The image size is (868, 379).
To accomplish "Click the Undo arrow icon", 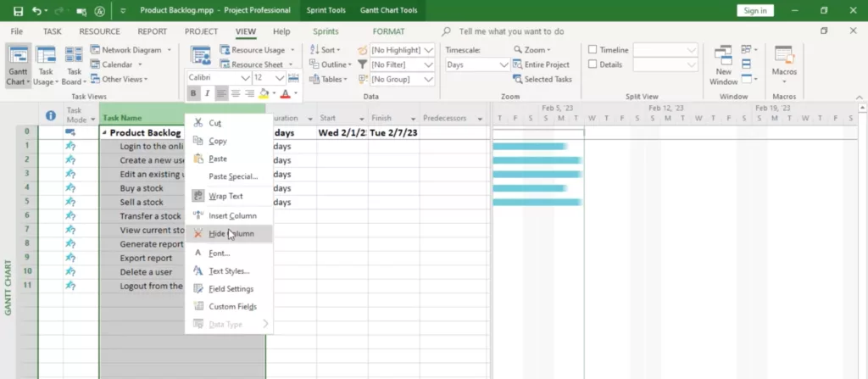I will coord(37,10).
